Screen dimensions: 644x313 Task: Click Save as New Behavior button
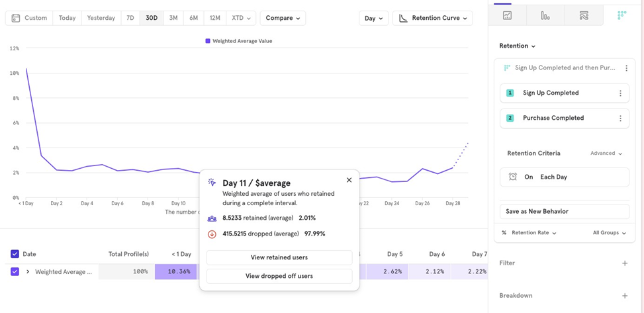(x=564, y=212)
